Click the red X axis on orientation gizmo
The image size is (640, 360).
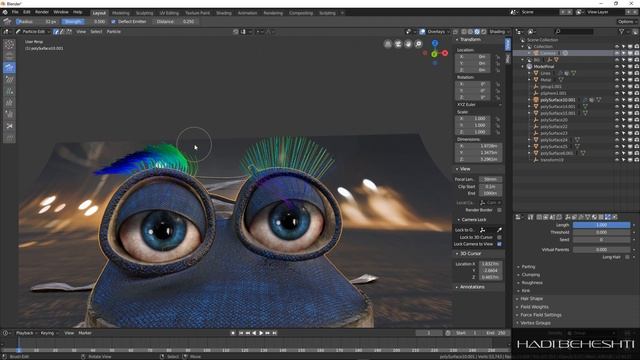pos(445,53)
